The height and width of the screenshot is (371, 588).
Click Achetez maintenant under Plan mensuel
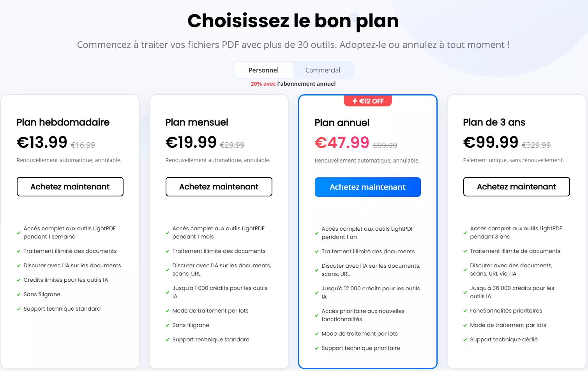click(x=219, y=187)
